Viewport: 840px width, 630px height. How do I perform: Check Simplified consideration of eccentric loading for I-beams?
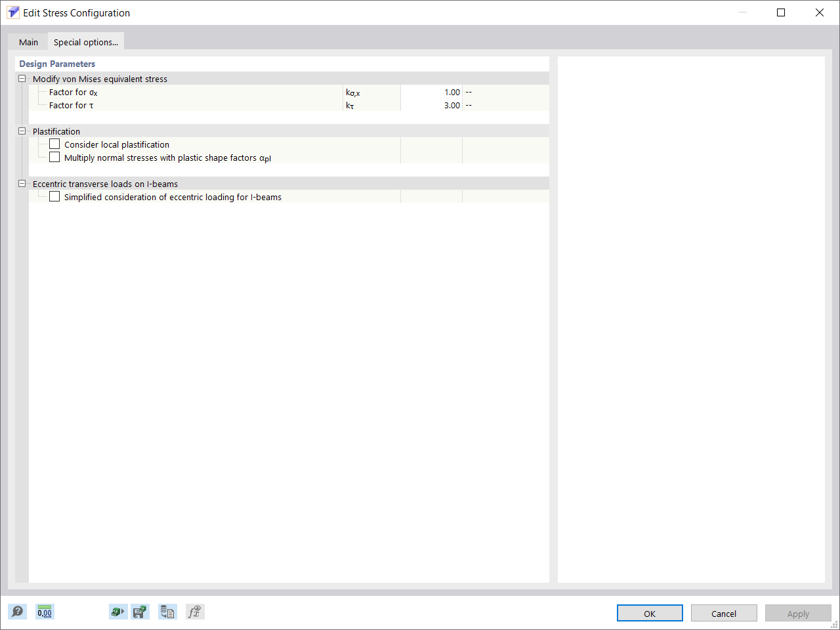pyautogui.click(x=54, y=196)
